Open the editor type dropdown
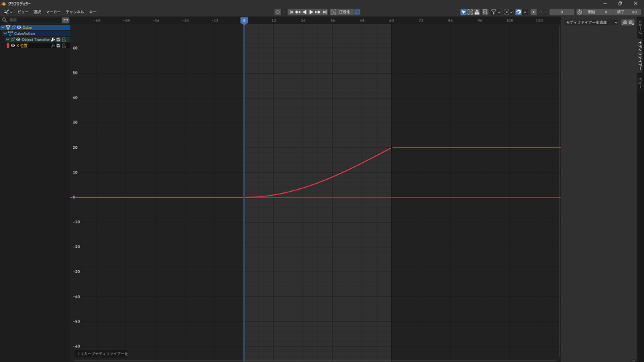The image size is (644, 362). click(x=7, y=12)
